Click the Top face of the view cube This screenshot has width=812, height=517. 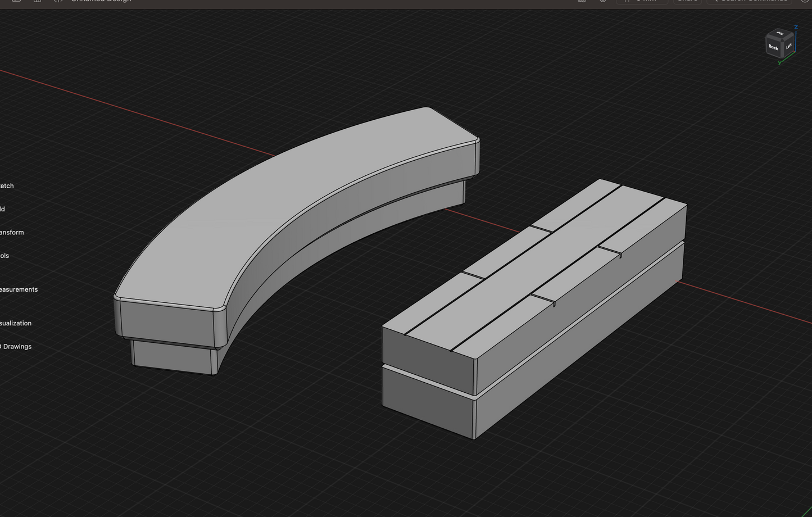click(x=779, y=34)
